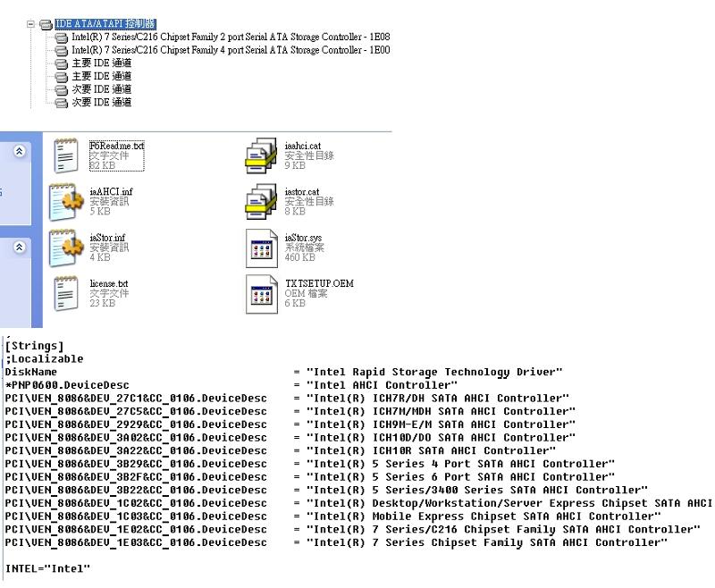Click the DEV_3B29 DeviceDesc key
The height and width of the screenshot is (588, 715).
pyautogui.click(x=136, y=464)
